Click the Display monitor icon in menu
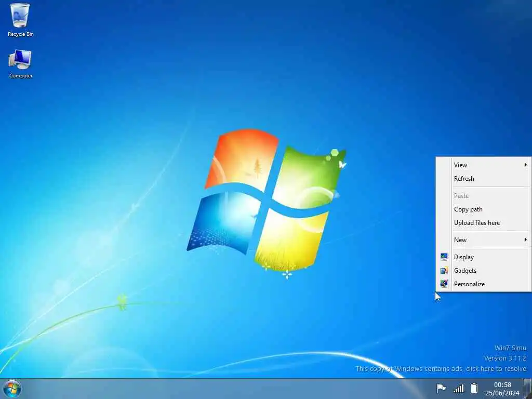 click(444, 257)
